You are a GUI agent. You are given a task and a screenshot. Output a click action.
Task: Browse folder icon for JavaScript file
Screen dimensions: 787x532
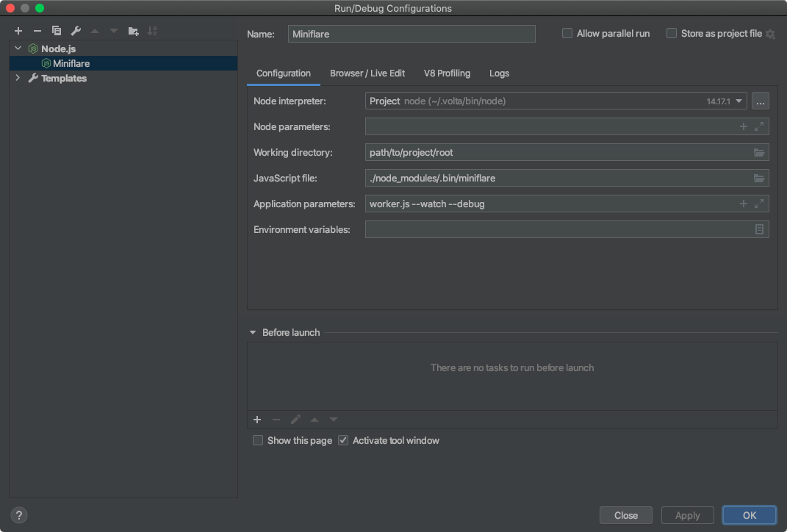(x=759, y=179)
